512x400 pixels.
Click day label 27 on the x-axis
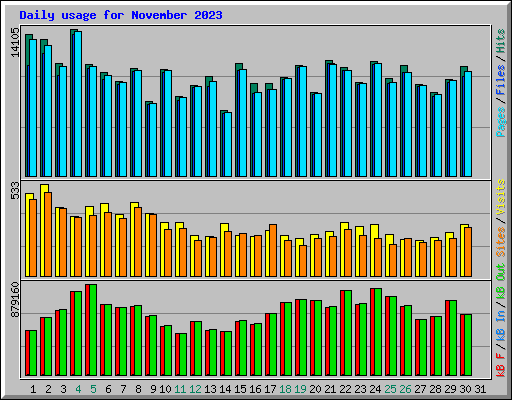pyautogui.click(x=420, y=389)
